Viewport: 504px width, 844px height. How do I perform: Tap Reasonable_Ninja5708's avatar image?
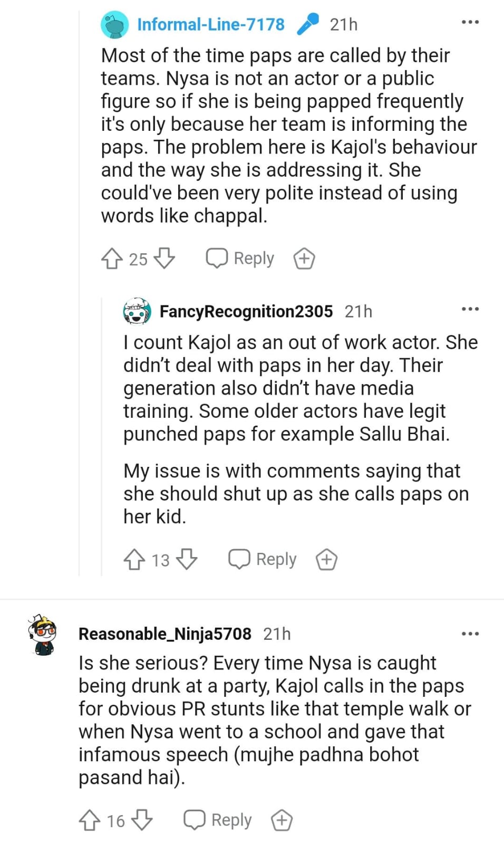(x=42, y=635)
